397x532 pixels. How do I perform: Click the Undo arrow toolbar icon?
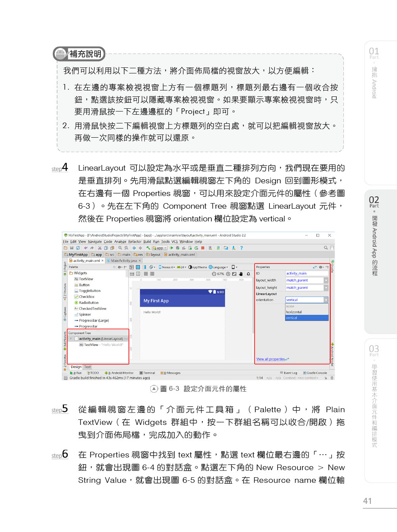point(86,248)
